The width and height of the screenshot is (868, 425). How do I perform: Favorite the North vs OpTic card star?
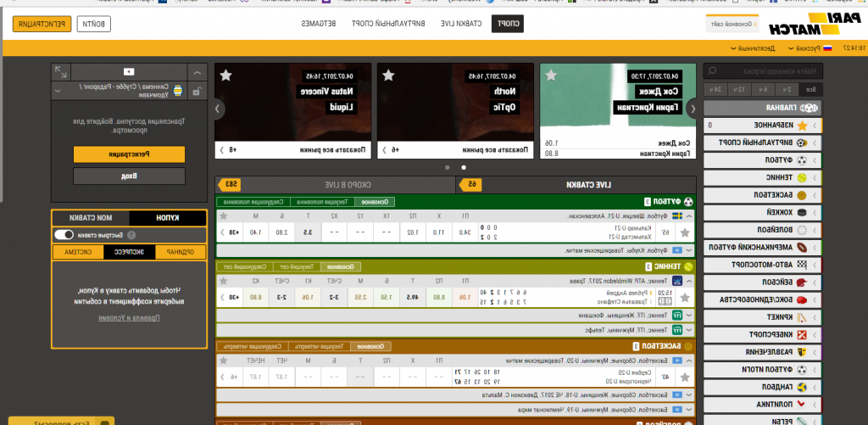pyautogui.click(x=388, y=75)
